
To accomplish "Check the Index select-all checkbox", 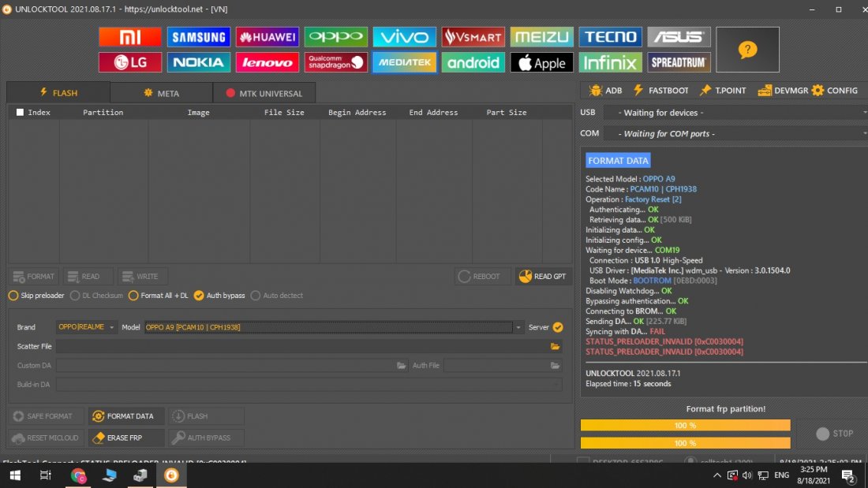I will click(x=20, y=112).
